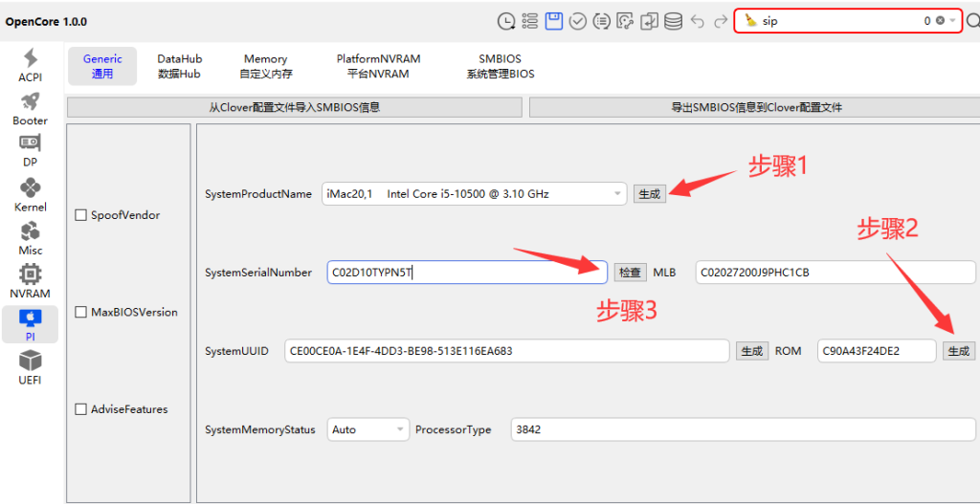Click the SystemMemoryStatus label
The width and height of the screenshot is (980, 504).
click(x=260, y=430)
